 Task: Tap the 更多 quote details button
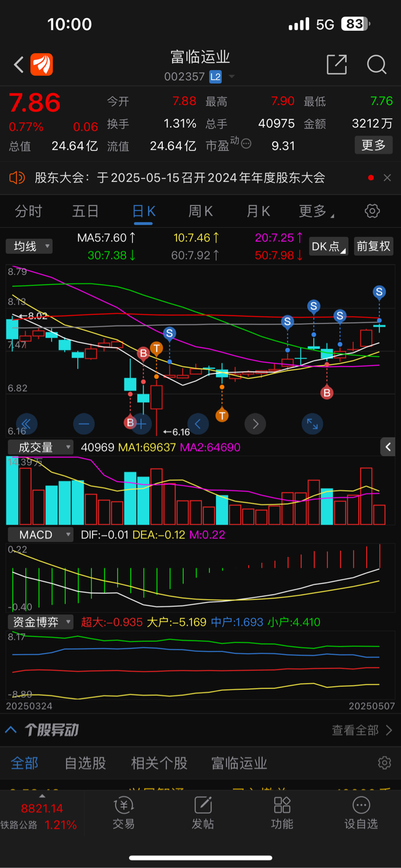click(x=373, y=145)
